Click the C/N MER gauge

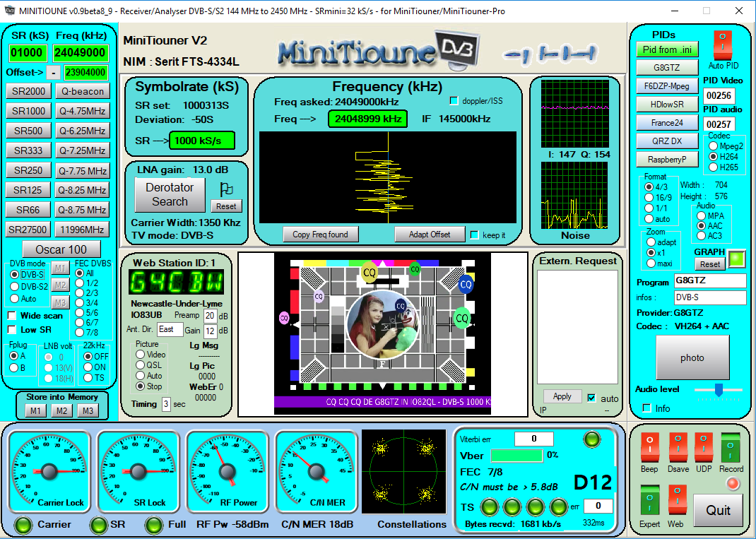[x=316, y=471]
